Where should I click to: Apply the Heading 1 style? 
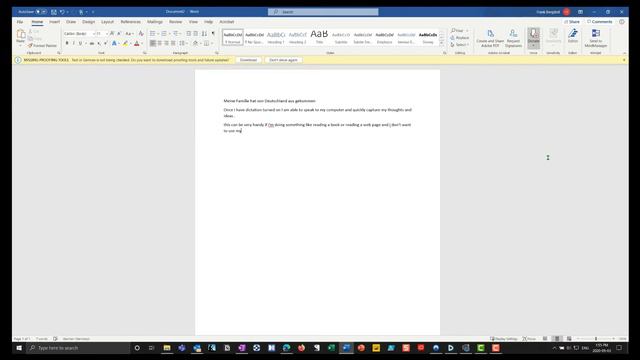point(276,37)
